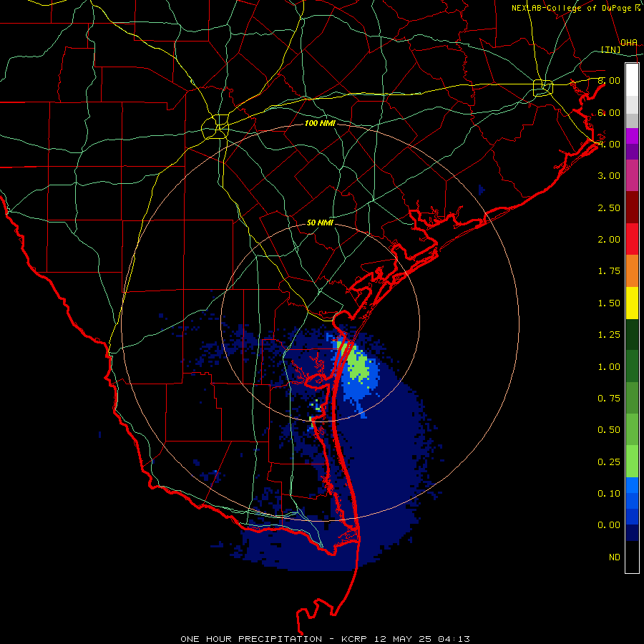Click the NEXLAB-College of DuPage credit text
644x644 pixels.
(576, 8)
